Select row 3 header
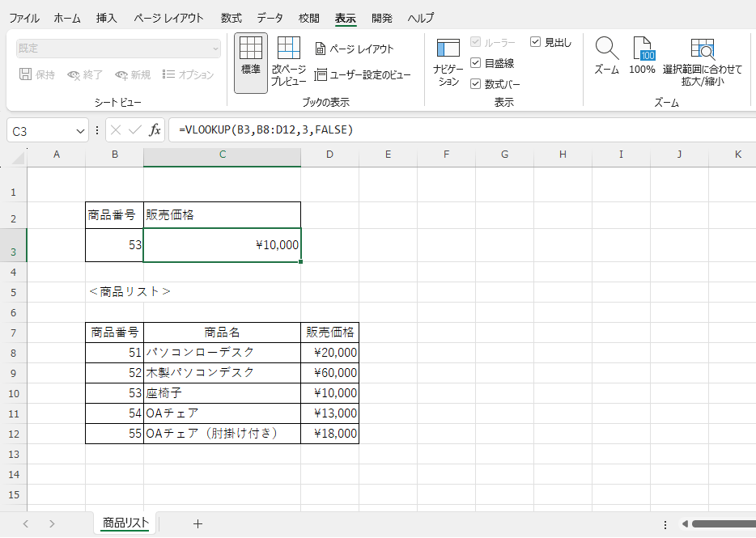 click(14, 245)
